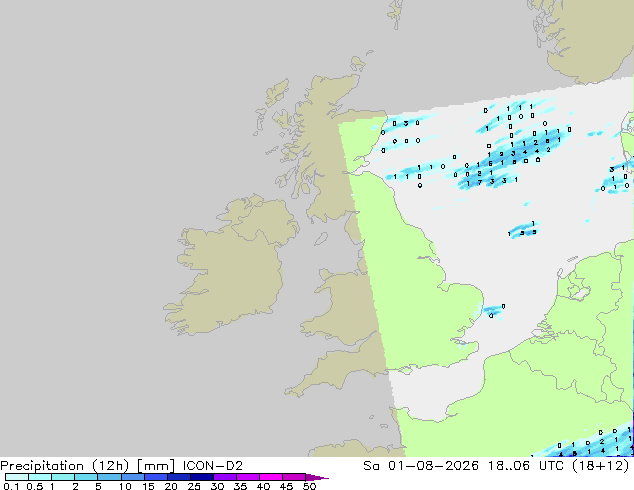
Task: Click the small rain patch off East Anglia
Action: pos(493,311)
